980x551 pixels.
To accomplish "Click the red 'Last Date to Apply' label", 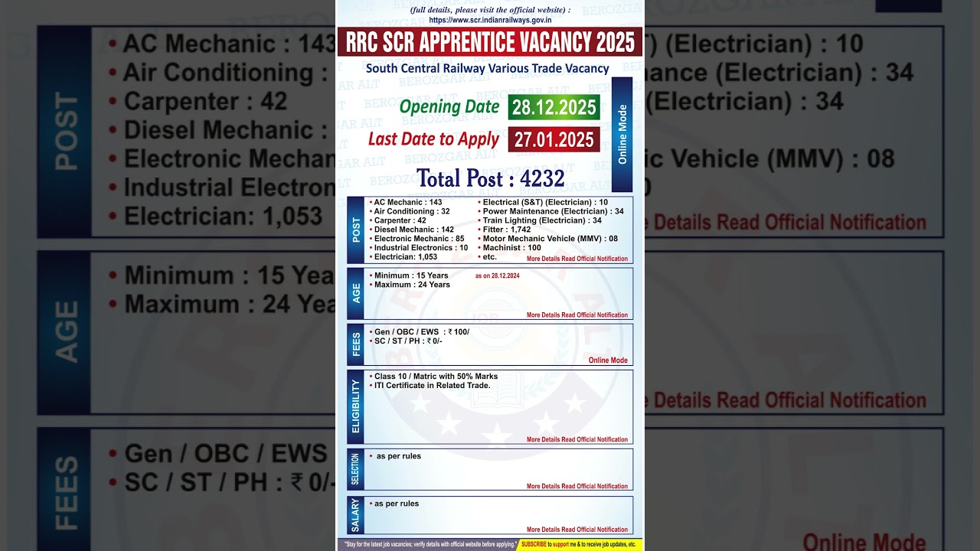I will coord(434,139).
